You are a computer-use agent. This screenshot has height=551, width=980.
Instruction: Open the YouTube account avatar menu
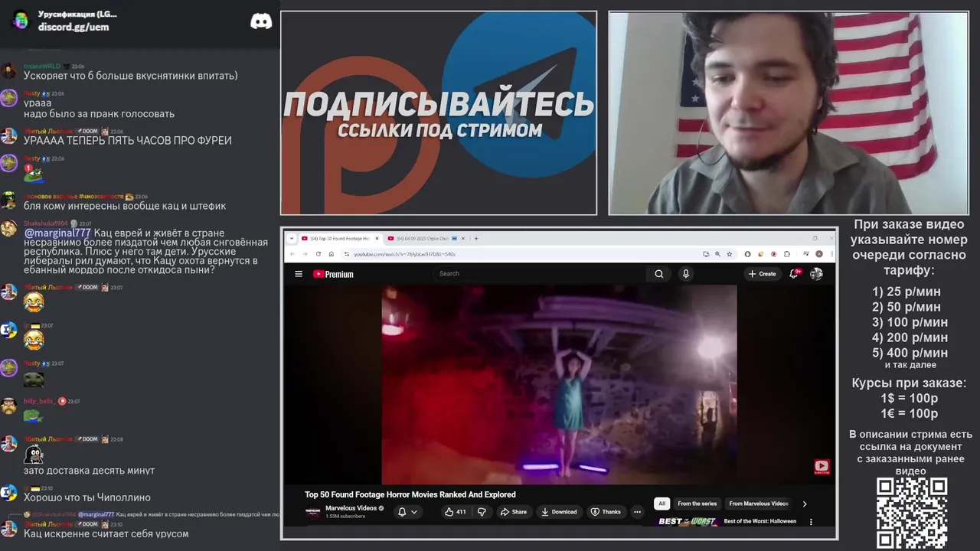[x=816, y=274]
